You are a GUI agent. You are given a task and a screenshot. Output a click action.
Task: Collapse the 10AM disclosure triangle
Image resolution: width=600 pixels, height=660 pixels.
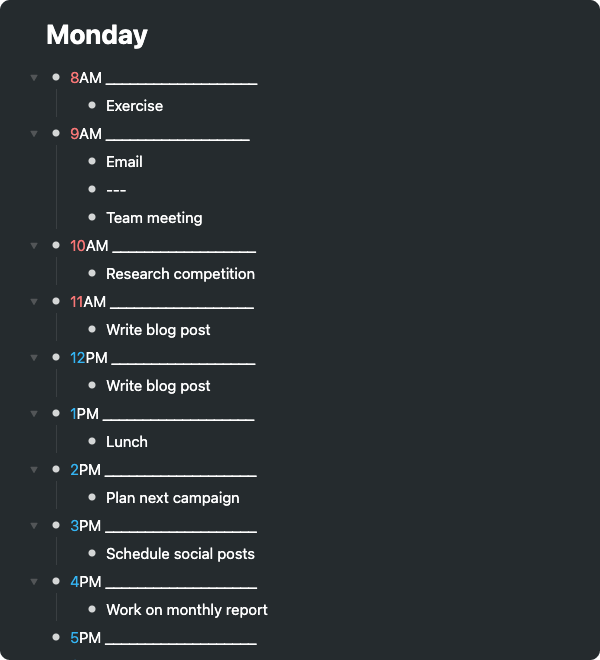[x=34, y=245]
